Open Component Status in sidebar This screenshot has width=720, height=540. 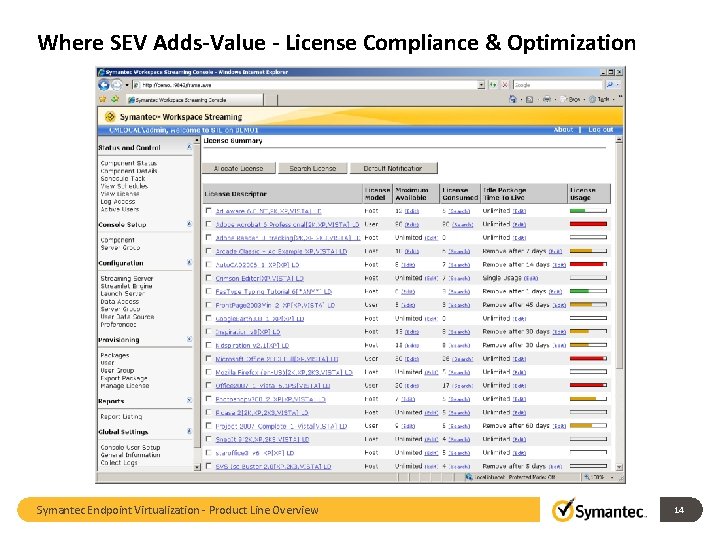(129, 163)
